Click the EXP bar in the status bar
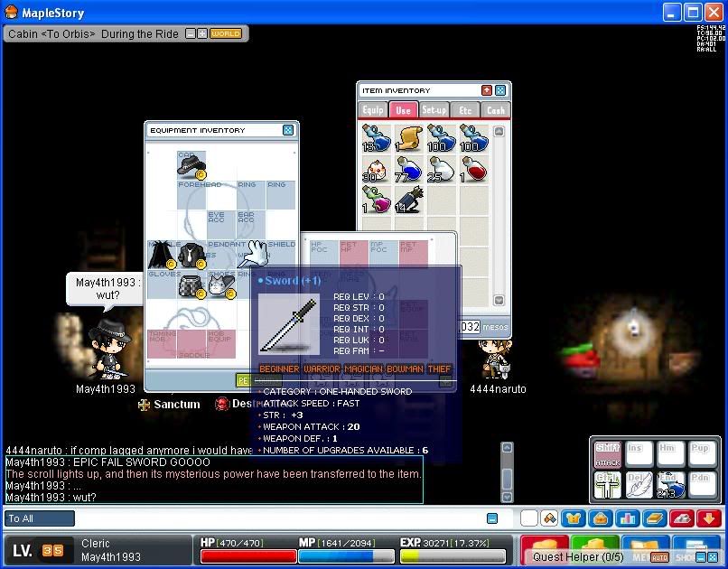 tap(453, 556)
